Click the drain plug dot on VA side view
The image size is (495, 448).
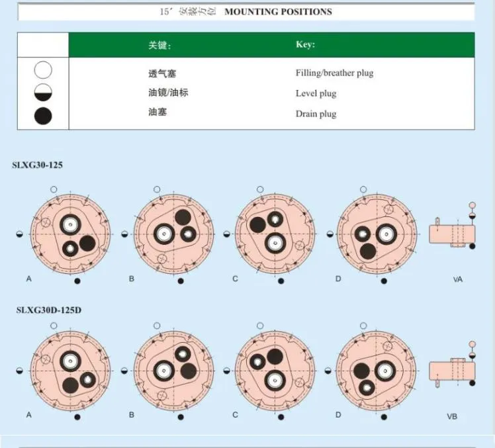pyautogui.click(x=472, y=246)
